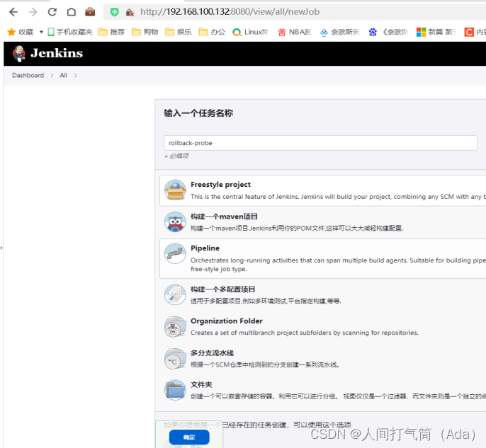The image size is (486, 448).
Task: Choose the Freestyle project title
Action: click(221, 185)
